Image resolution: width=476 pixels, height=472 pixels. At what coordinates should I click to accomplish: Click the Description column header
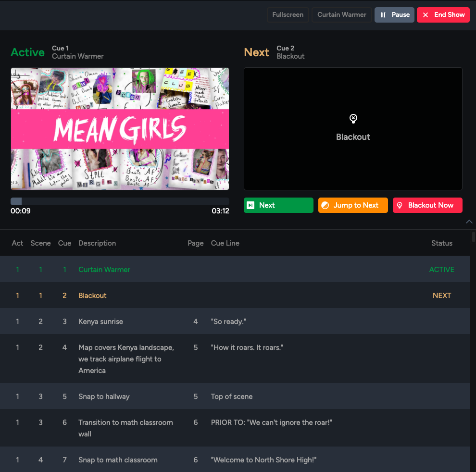[97, 243]
